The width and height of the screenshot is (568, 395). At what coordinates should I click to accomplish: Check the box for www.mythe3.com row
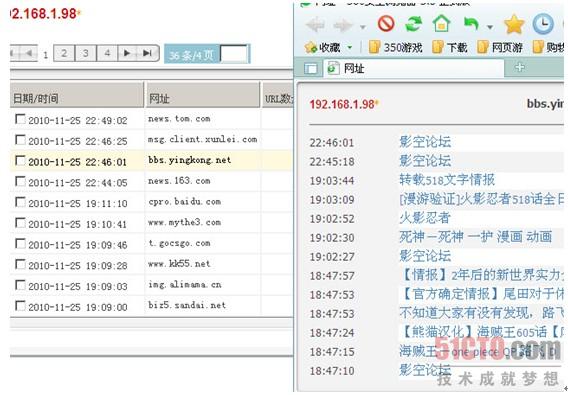[x=21, y=223]
